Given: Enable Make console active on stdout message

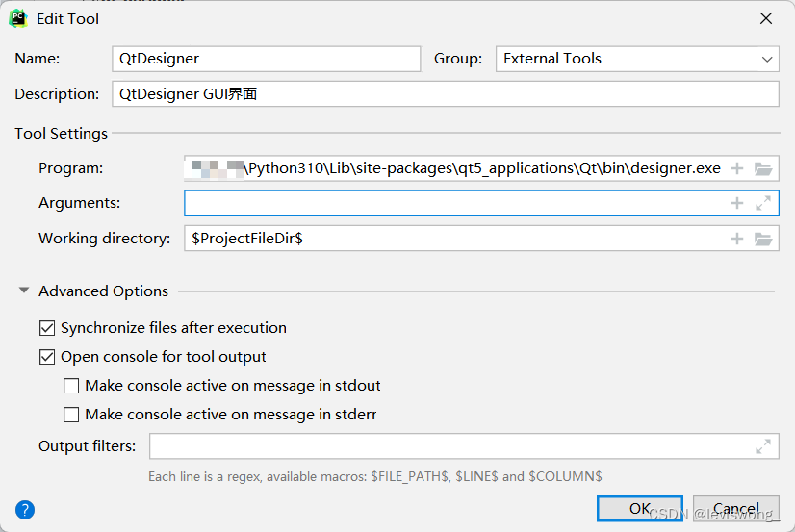Looking at the screenshot, I should tap(71, 386).
